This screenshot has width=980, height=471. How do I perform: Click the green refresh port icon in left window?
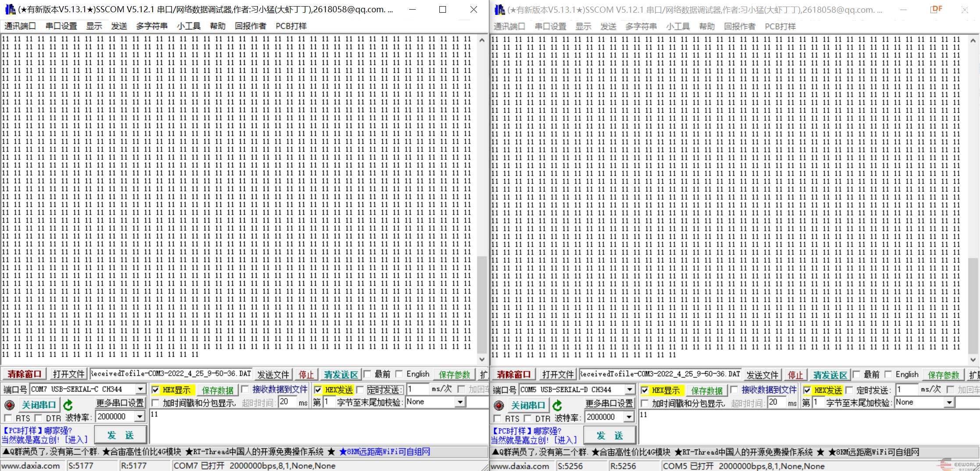tap(68, 405)
